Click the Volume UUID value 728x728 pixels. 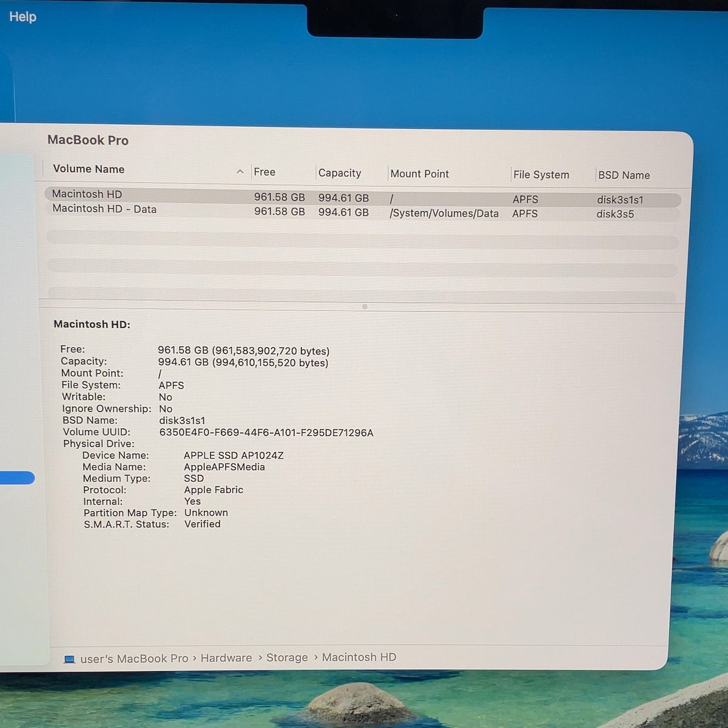[266, 433]
